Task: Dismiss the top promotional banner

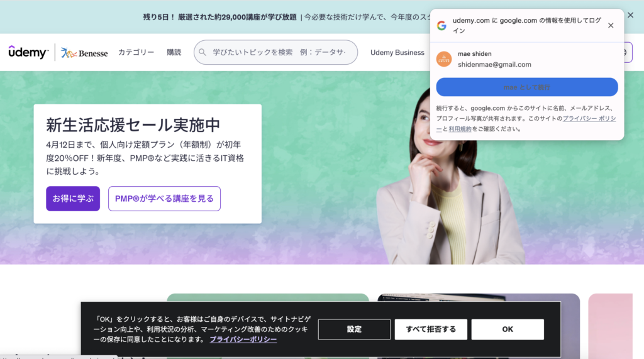Action: [630, 15]
